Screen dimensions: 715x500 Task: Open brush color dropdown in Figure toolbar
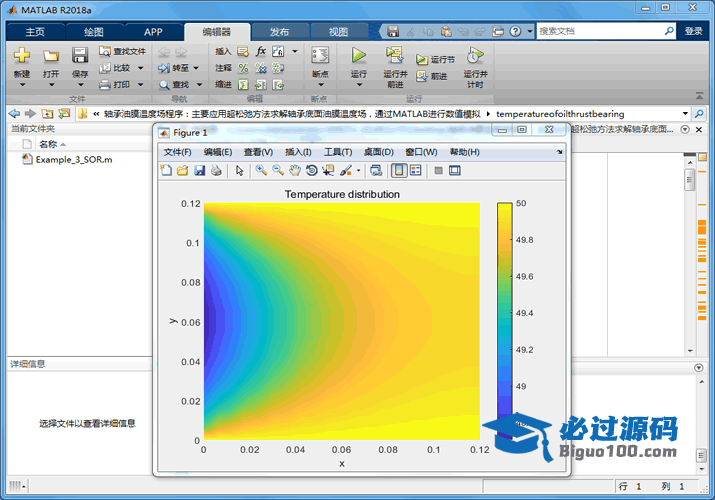[358, 171]
